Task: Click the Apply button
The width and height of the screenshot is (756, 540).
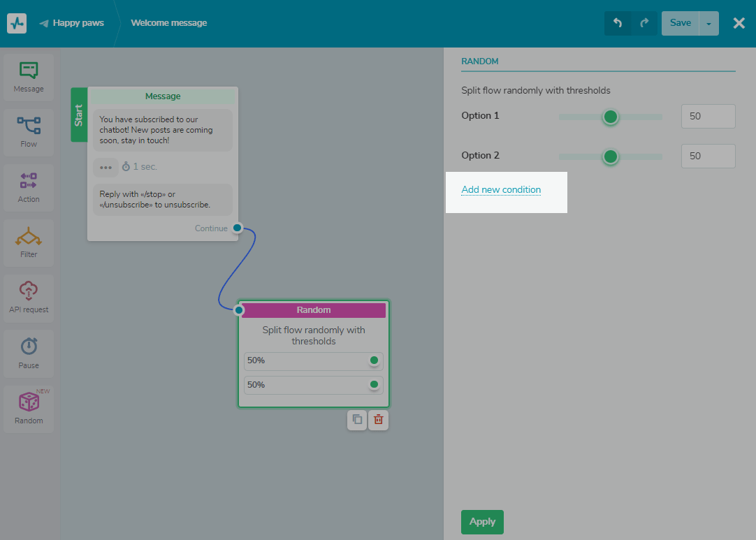Action: point(482,522)
